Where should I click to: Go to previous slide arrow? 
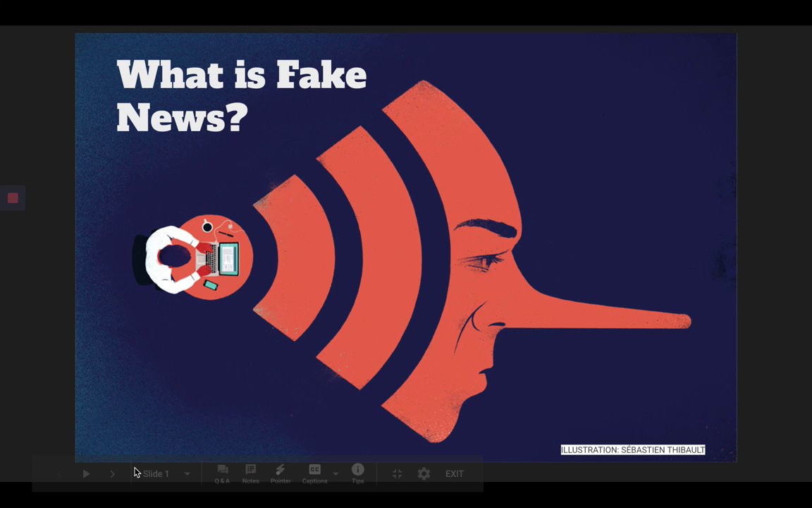[60, 474]
